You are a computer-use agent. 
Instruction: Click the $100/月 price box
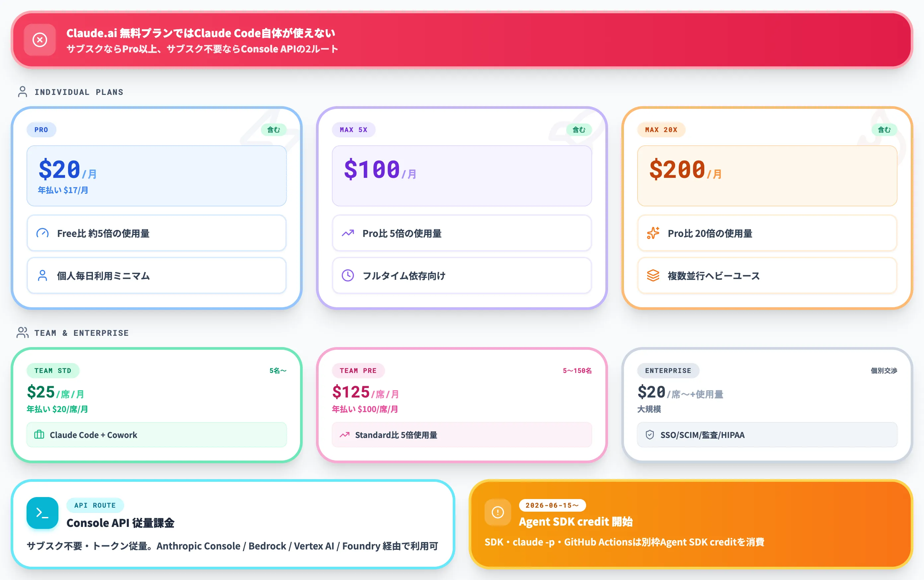click(462, 176)
